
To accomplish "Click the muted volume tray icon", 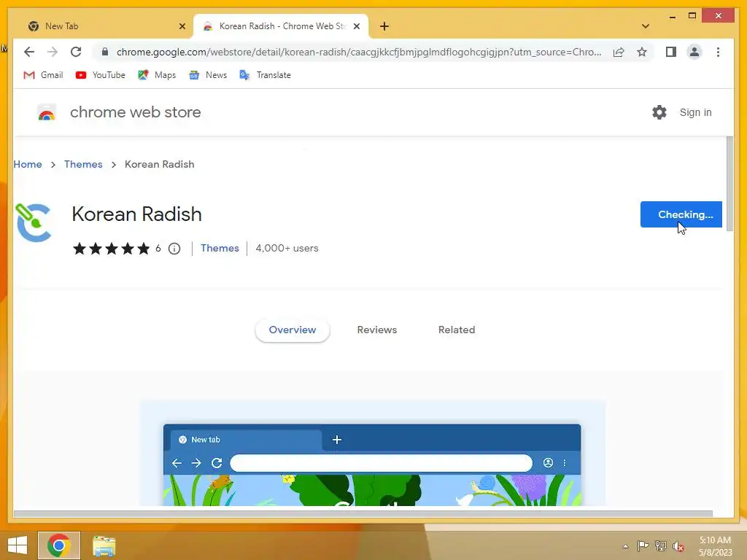I will pyautogui.click(x=678, y=546).
